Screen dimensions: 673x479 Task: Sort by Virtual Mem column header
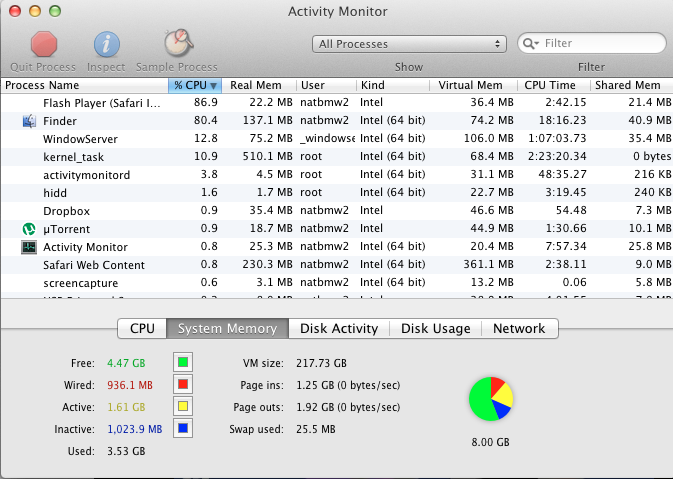tap(473, 85)
